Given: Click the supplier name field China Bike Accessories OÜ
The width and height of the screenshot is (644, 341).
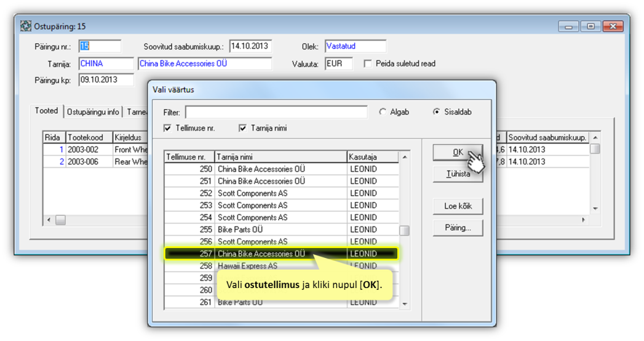Looking at the screenshot, I should (205, 63).
